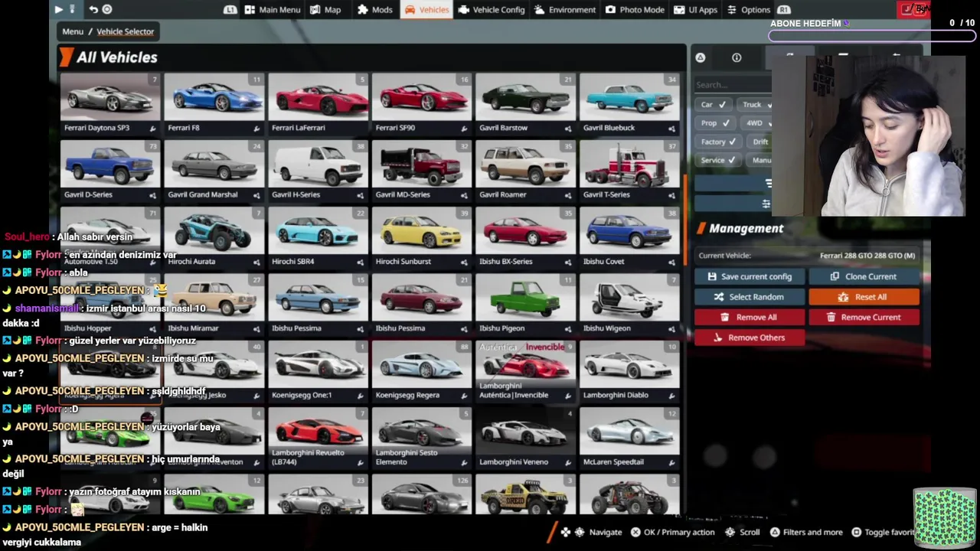This screenshot has height=551, width=980.
Task: Open the Map tab
Action: 325,9
